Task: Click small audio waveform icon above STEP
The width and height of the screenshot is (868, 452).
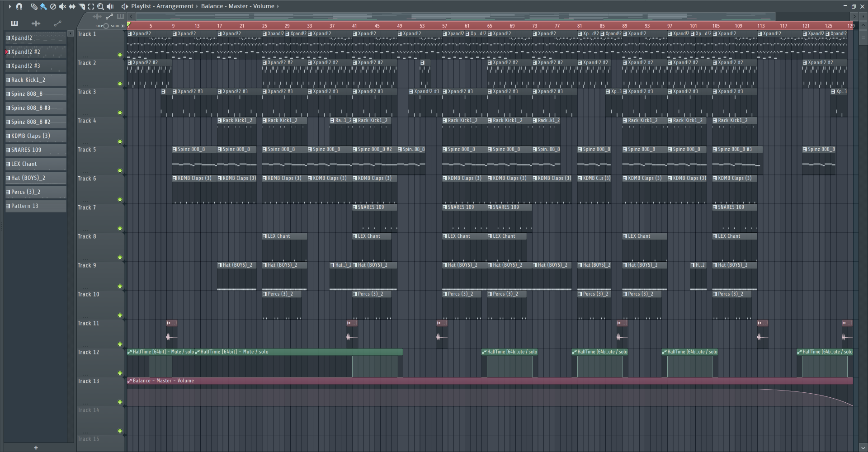Action: pyautogui.click(x=97, y=17)
